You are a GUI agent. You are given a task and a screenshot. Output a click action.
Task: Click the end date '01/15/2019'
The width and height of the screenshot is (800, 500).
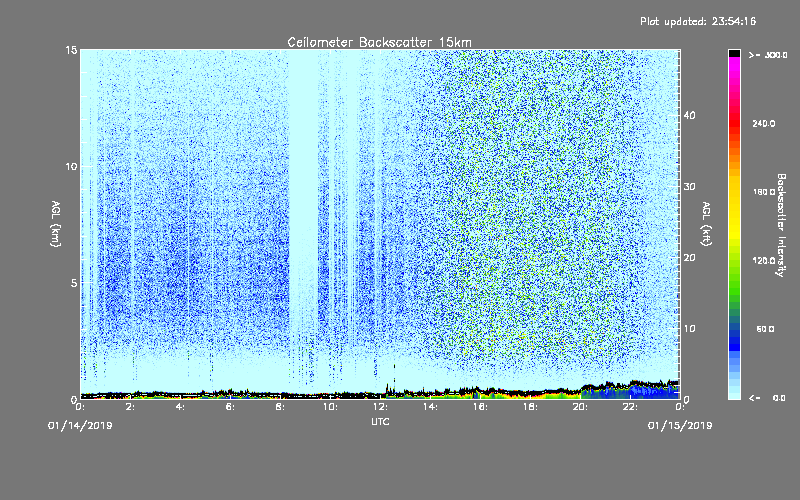(x=680, y=426)
